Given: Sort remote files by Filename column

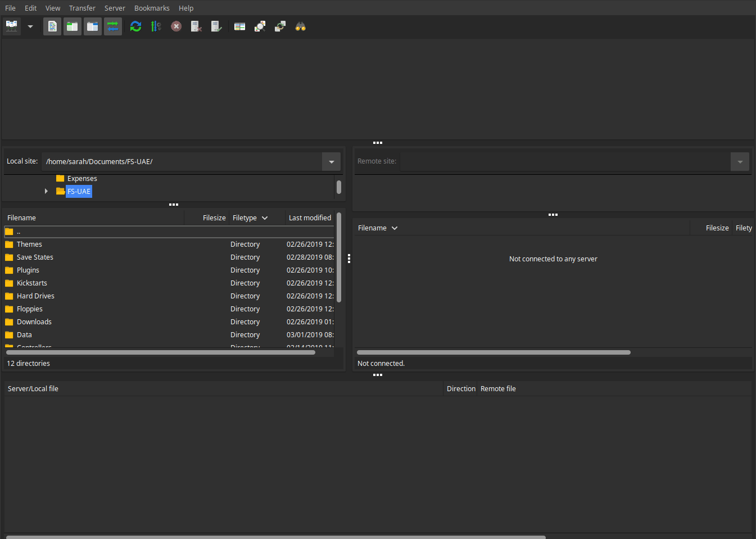Looking at the screenshot, I should [x=373, y=228].
